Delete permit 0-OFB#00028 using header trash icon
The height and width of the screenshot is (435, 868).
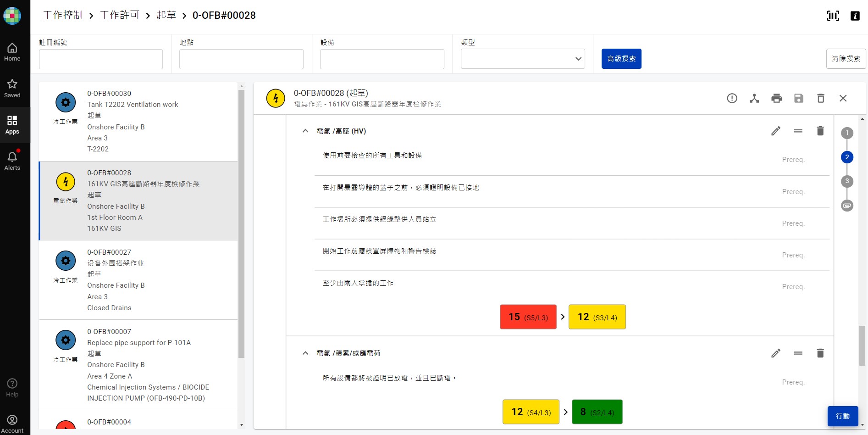[821, 98]
